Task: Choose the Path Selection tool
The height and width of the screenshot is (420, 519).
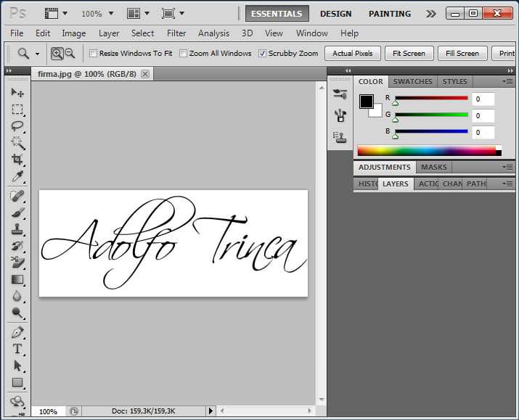Action: 17,366
